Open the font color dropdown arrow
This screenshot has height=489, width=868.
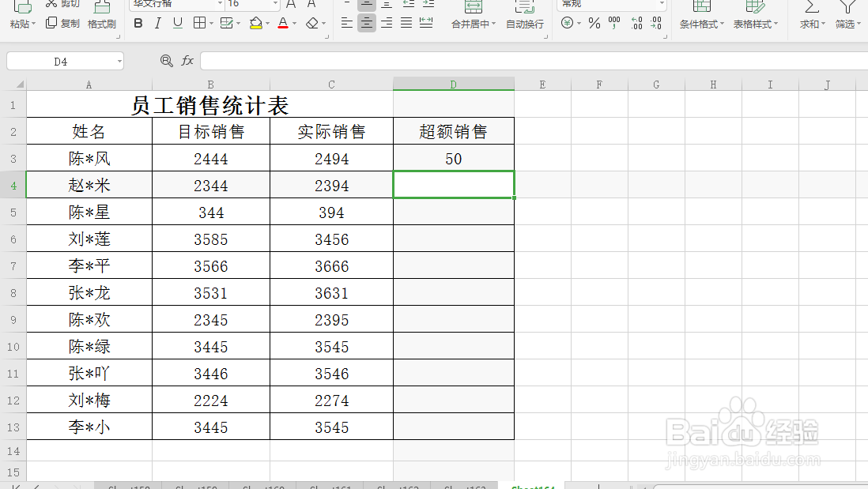point(295,24)
